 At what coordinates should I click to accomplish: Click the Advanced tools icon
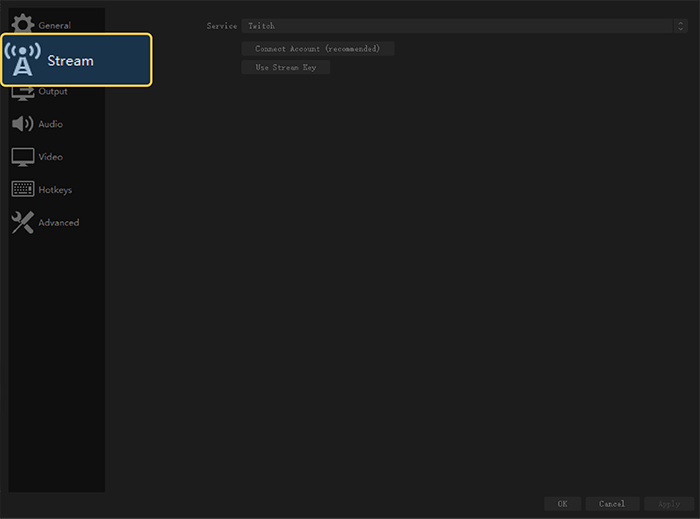pyautogui.click(x=22, y=223)
